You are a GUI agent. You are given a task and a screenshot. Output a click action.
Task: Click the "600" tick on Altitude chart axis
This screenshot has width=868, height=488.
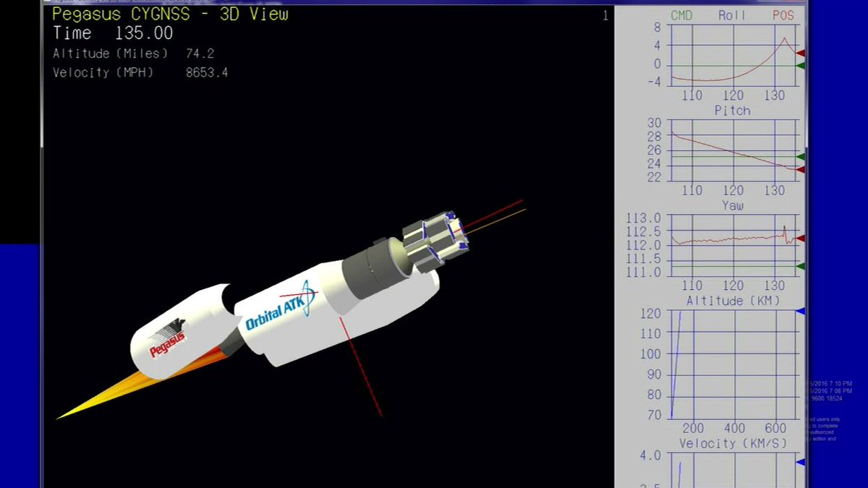tap(775, 428)
